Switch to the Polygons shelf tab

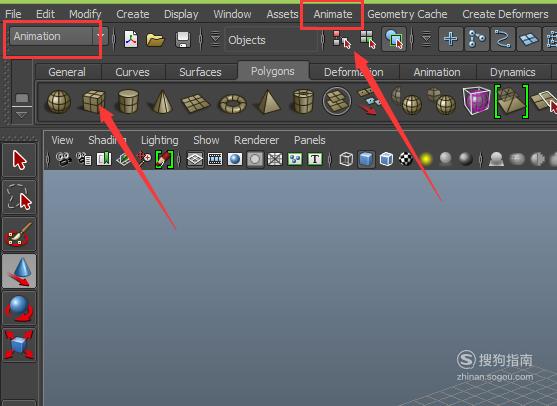(x=272, y=71)
